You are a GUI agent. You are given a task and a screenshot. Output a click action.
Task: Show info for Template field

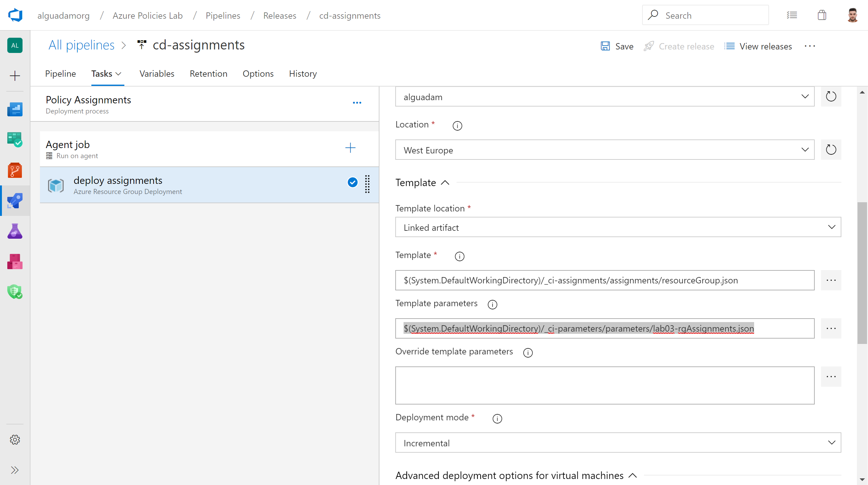point(460,256)
